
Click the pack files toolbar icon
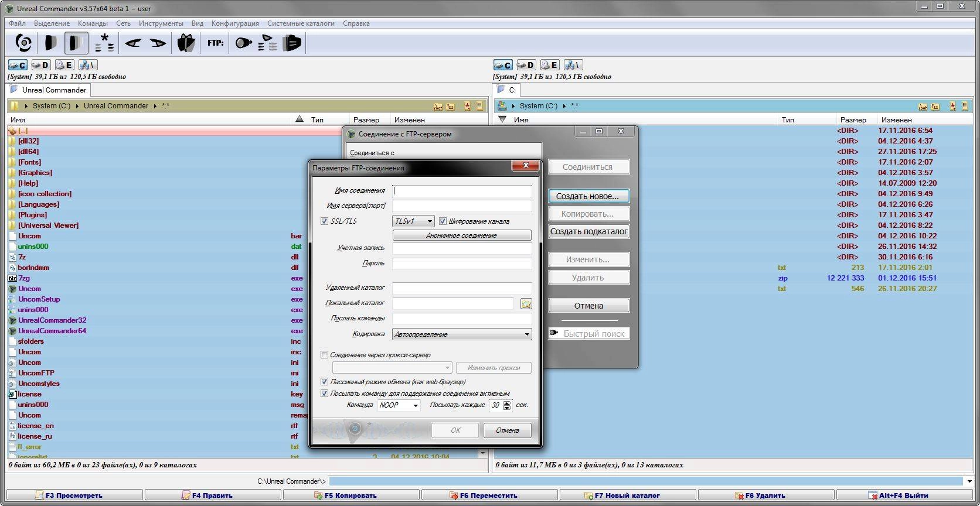[x=186, y=43]
